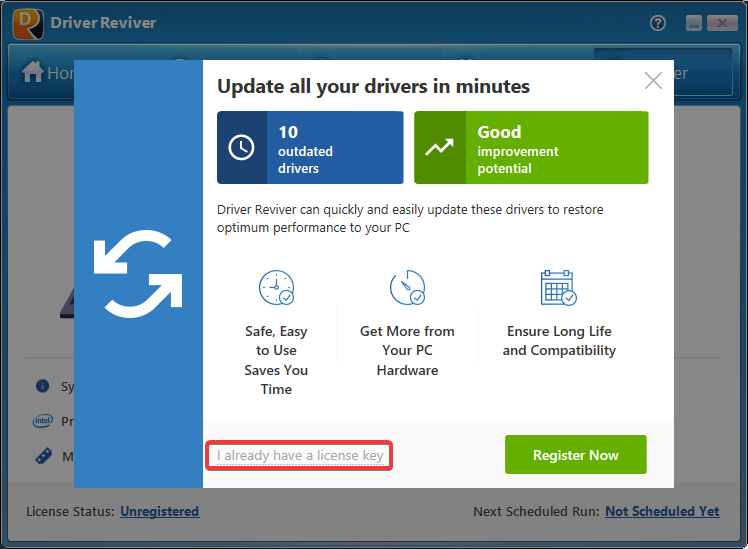Click the Intel processor icon in the main window
The height and width of the screenshot is (549, 748).
coord(43,421)
